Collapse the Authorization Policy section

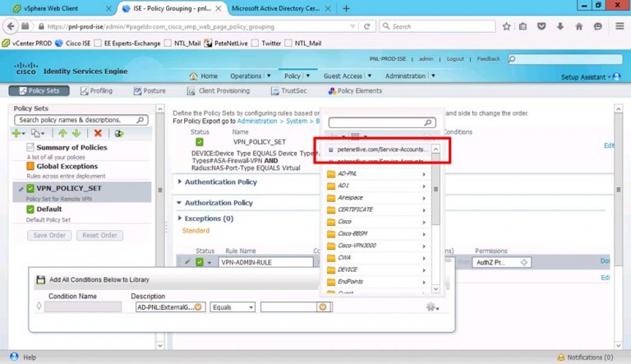(x=179, y=202)
